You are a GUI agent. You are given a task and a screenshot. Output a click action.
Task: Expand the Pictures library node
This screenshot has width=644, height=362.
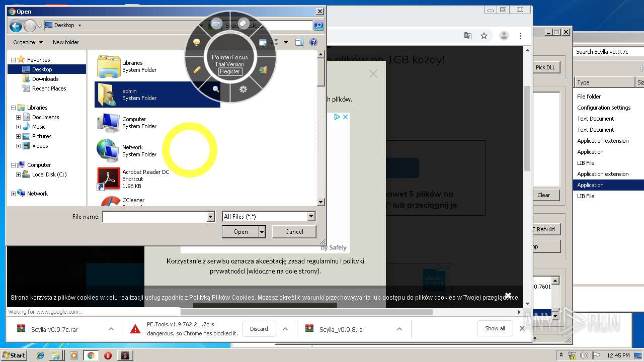tap(19, 136)
